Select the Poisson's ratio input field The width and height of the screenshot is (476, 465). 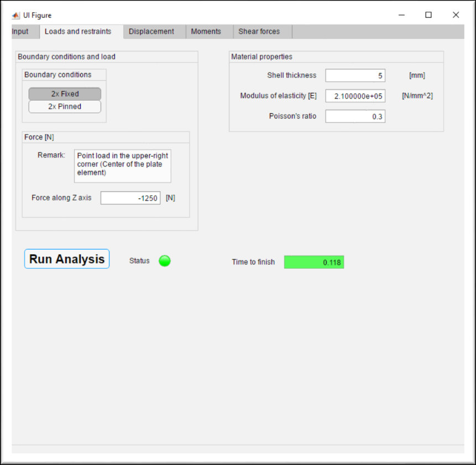click(x=354, y=116)
